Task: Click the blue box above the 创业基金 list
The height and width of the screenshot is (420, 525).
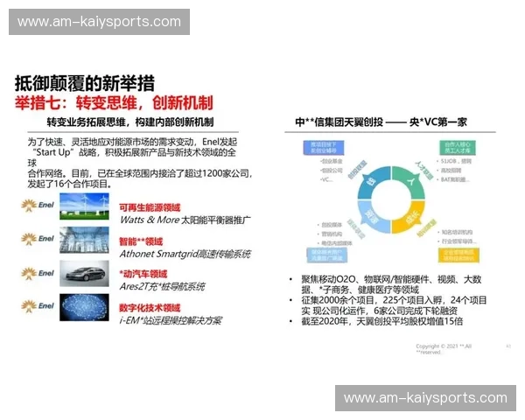Action: coord(324,147)
